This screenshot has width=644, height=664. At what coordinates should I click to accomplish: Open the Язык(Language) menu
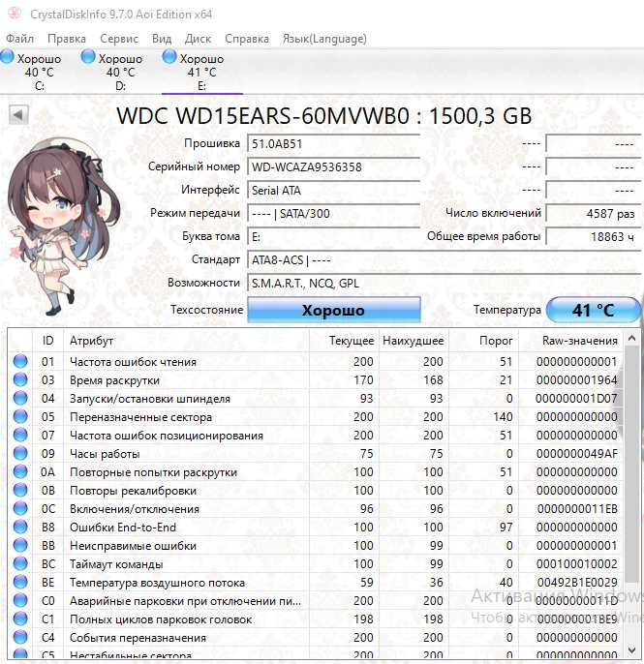[324, 39]
